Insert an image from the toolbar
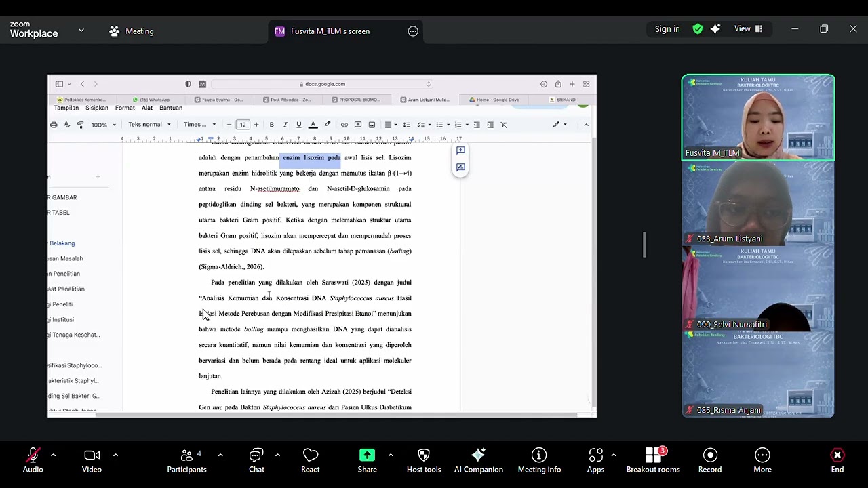 372,125
